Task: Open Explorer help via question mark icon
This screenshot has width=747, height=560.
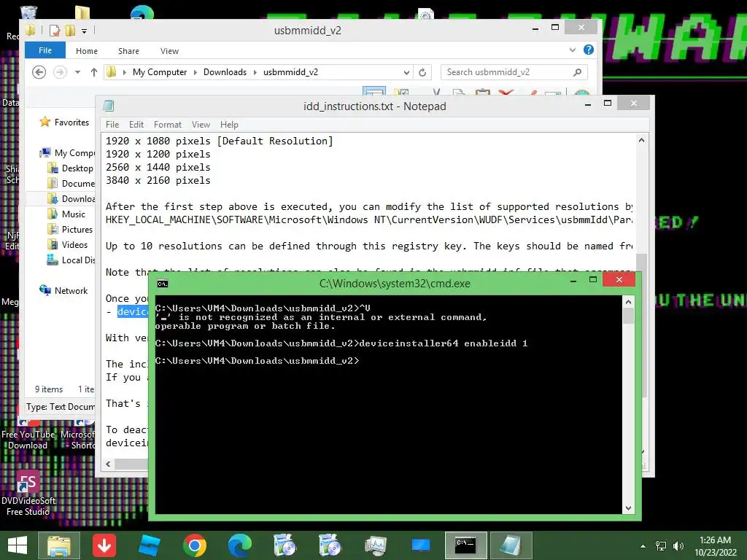Action: 589,50
